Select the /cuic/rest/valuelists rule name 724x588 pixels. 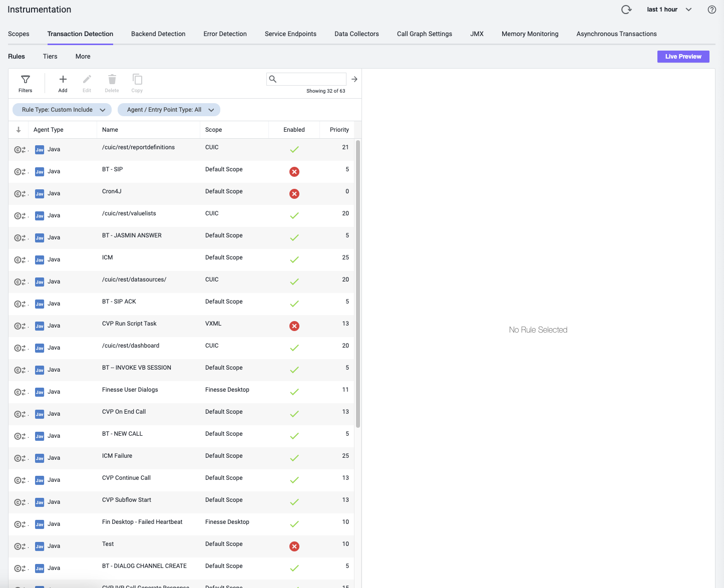129,213
